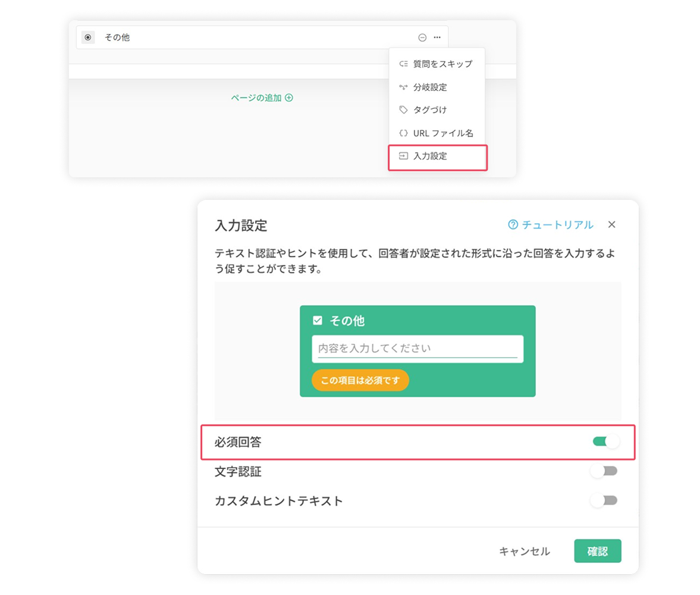This screenshot has width=700, height=595.
Task: Choose タグづけ from context menu
Action: pos(437,110)
